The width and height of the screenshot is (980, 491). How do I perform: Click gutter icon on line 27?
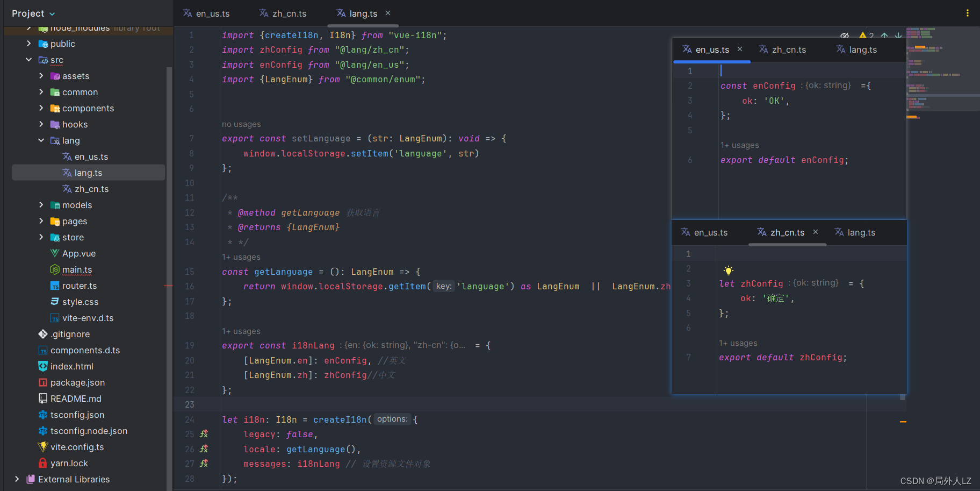coord(204,463)
